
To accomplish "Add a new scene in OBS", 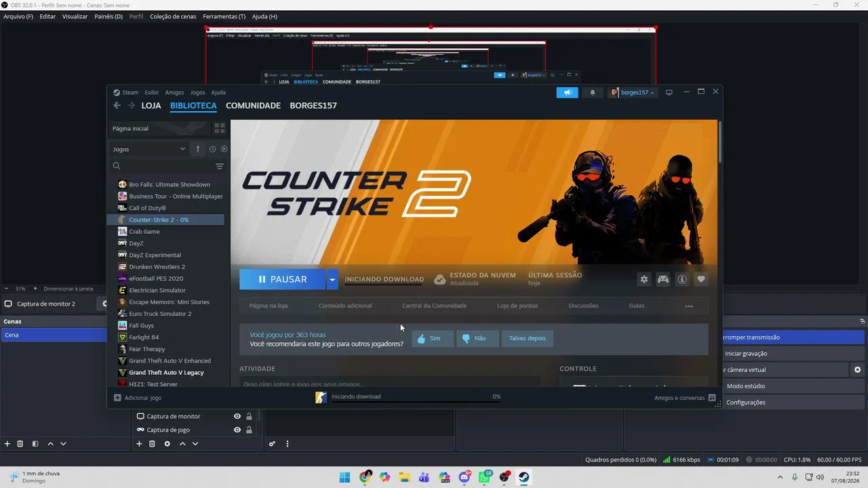I will [7, 444].
